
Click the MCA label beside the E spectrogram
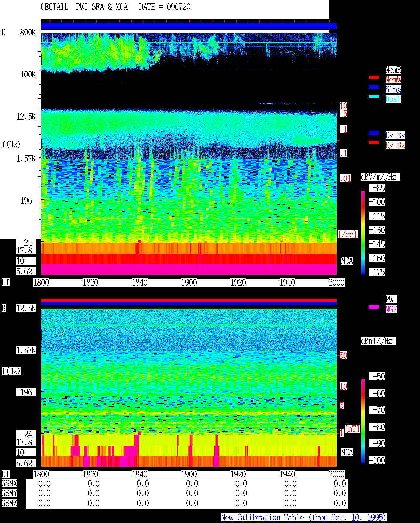point(347,261)
